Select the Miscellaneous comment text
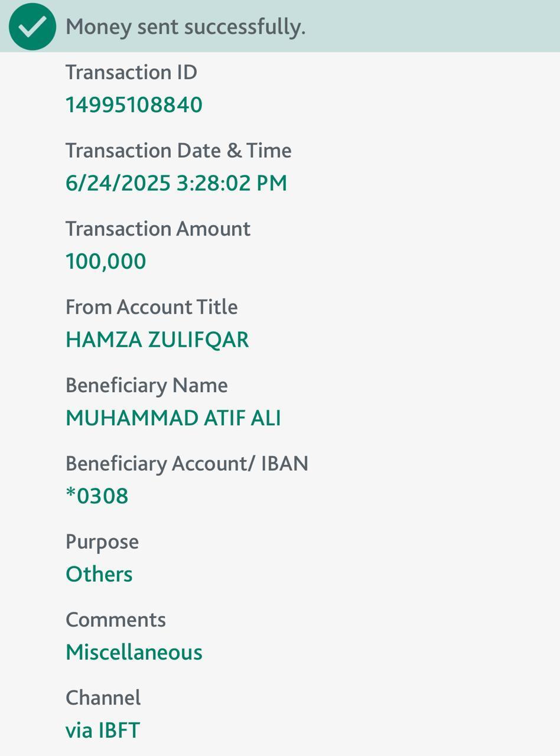Screen dimensions: 560x756 [x=134, y=653]
